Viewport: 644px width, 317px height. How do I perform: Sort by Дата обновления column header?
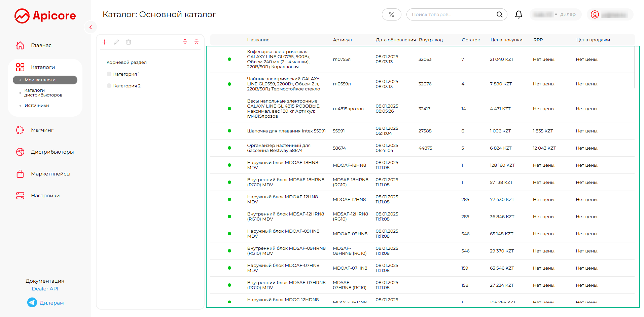point(396,40)
